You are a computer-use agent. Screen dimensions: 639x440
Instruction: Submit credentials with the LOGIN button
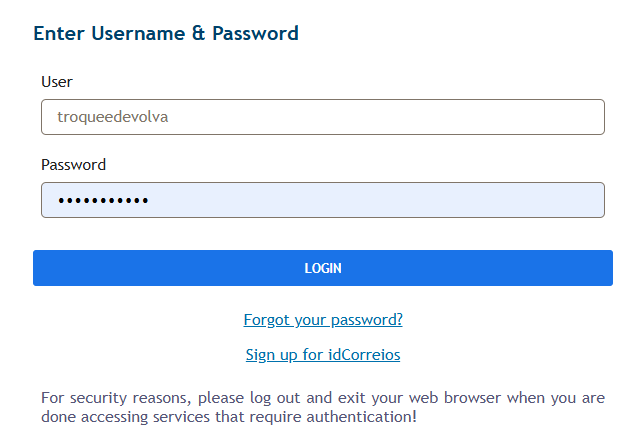pyautogui.click(x=322, y=268)
